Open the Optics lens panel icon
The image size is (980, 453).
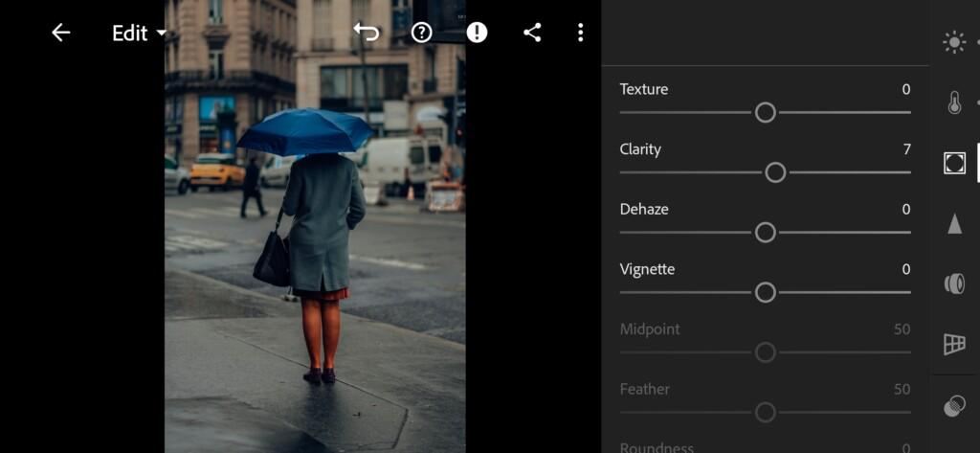tap(954, 283)
